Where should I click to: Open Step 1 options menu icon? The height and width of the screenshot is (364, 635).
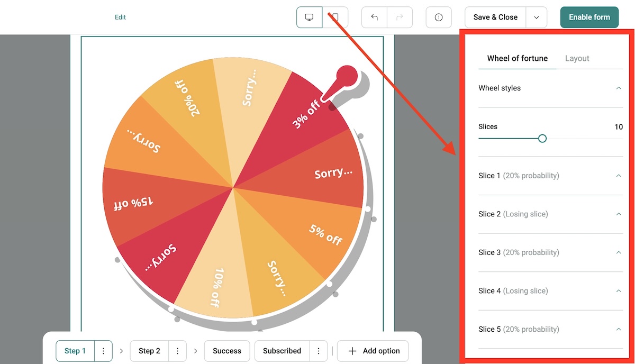click(103, 351)
